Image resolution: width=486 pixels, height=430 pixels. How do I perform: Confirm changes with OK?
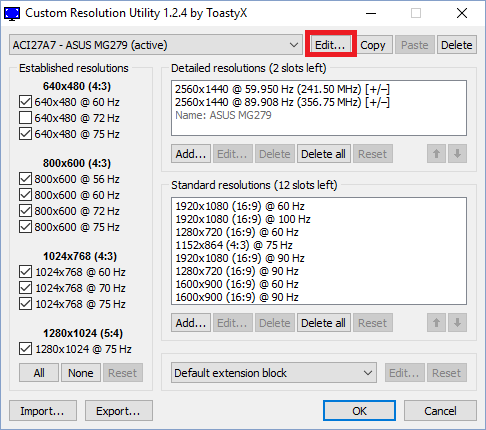[x=359, y=411]
